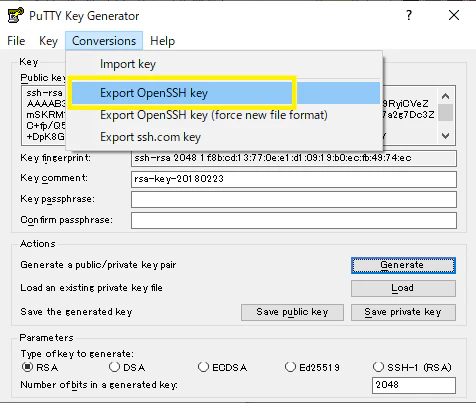Close the PuTTY Key Generator window
Viewport: 476px width, 403px height.
(454, 15)
